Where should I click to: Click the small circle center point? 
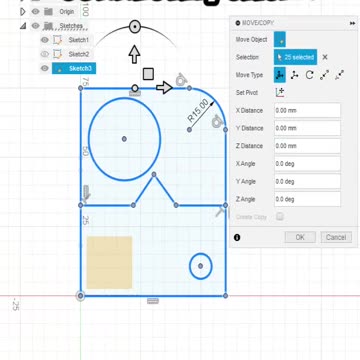[200, 266]
